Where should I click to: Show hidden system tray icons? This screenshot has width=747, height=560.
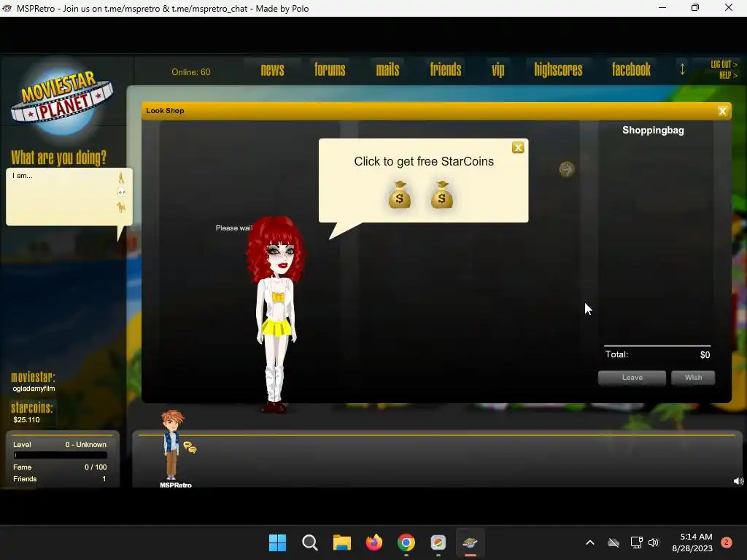pyautogui.click(x=589, y=542)
